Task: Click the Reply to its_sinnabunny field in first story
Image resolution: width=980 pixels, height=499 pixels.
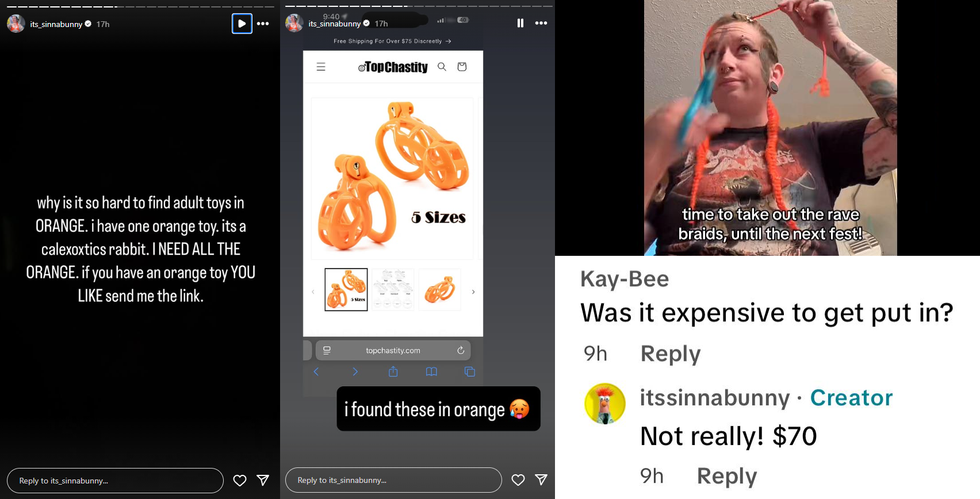Action: (x=115, y=481)
